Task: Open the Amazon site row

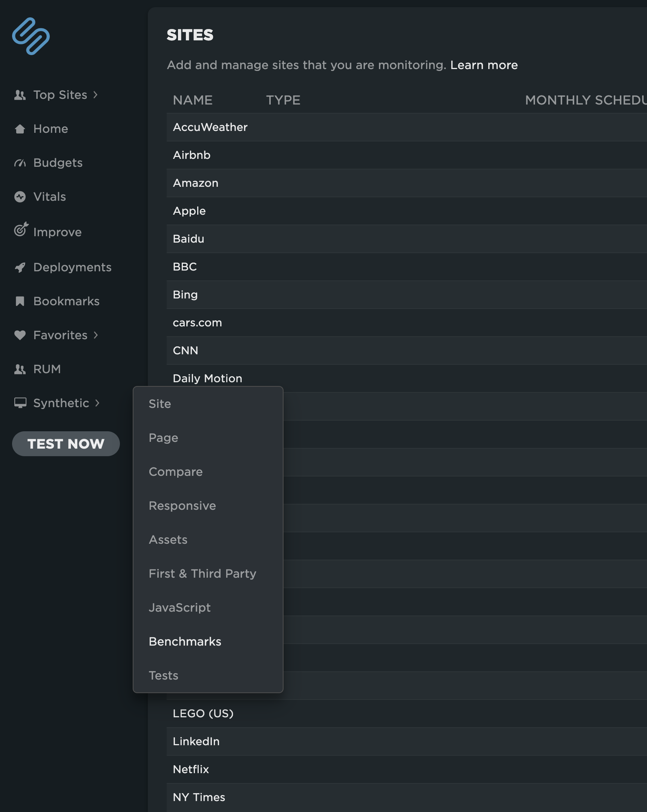Action: coord(407,183)
